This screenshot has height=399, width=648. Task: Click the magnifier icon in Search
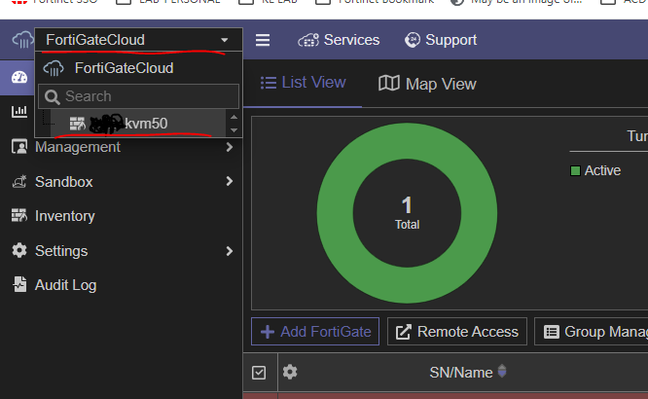coord(52,97)
